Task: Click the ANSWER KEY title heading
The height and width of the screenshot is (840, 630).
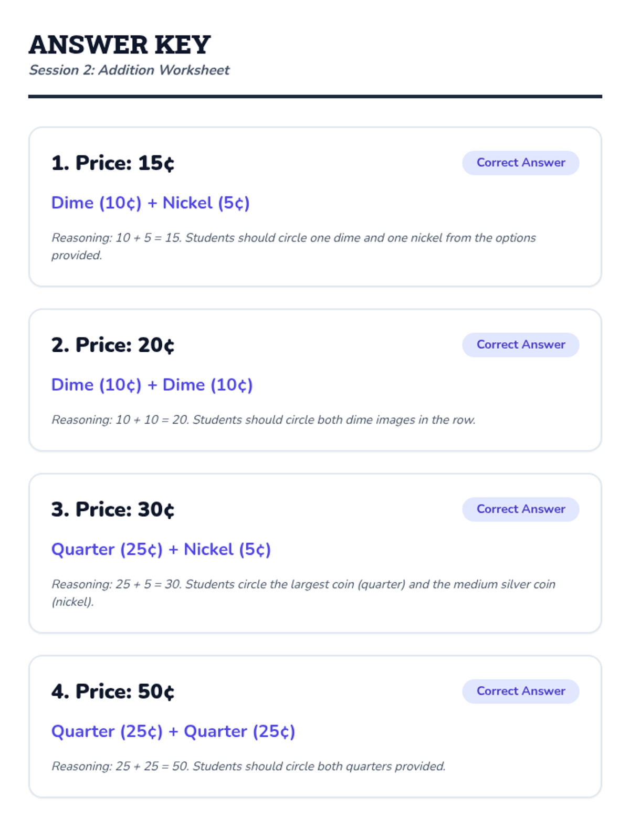Action: click(x=120, y=45)
